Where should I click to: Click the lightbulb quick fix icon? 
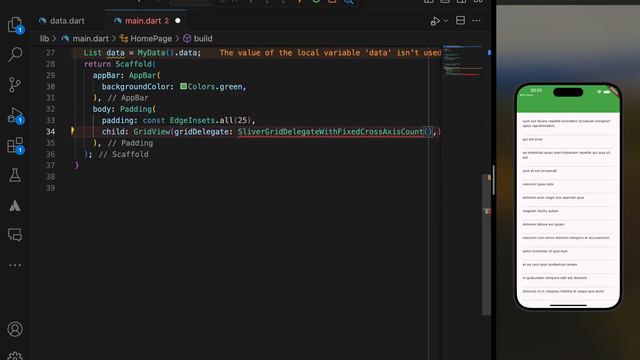pyautogui.click(x=72, y=131)
